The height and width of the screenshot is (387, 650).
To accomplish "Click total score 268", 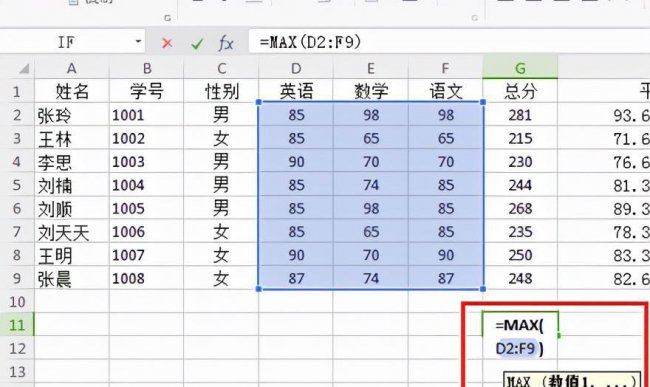I will click(520, 208).
